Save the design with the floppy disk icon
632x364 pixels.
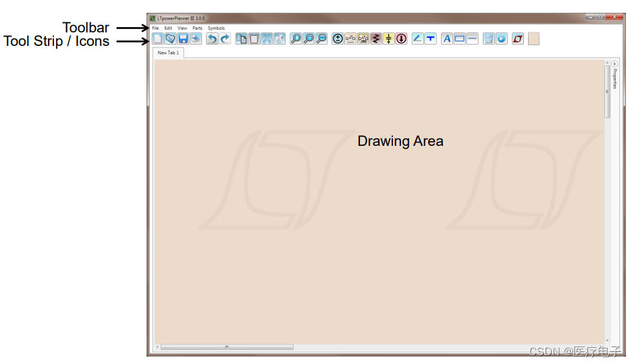coord(183,38)
